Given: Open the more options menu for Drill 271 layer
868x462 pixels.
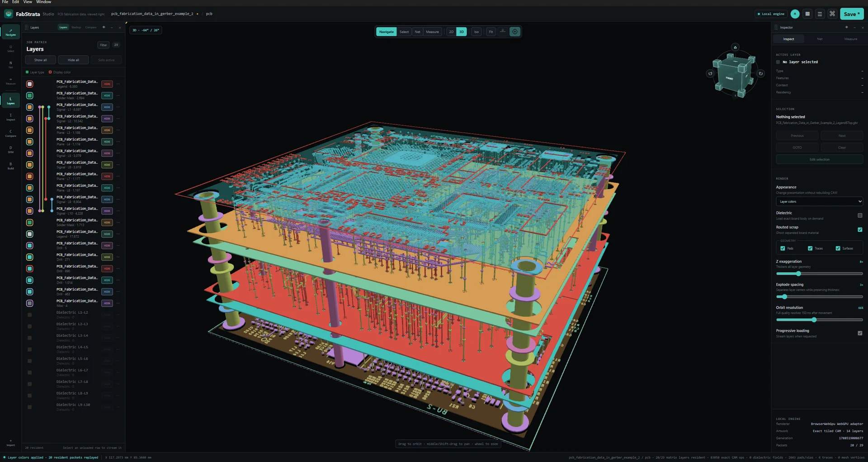Looking at the screenshot, I should coord(118,257).
